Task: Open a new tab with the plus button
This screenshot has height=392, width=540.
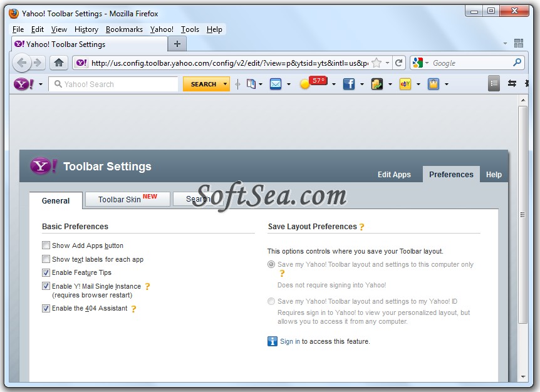Action: [x=177, y=44]
